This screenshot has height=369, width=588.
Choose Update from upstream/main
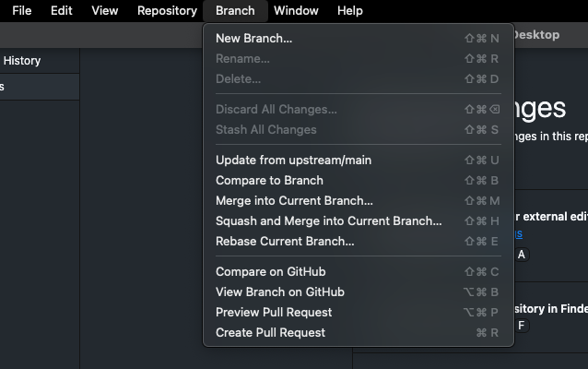pos(293,160)
